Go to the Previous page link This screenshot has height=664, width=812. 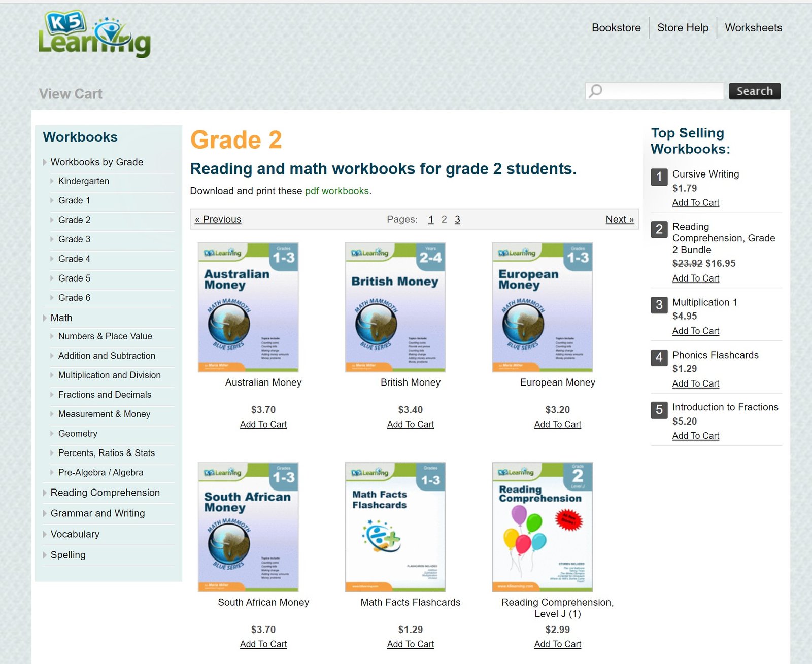pos(218,219)
